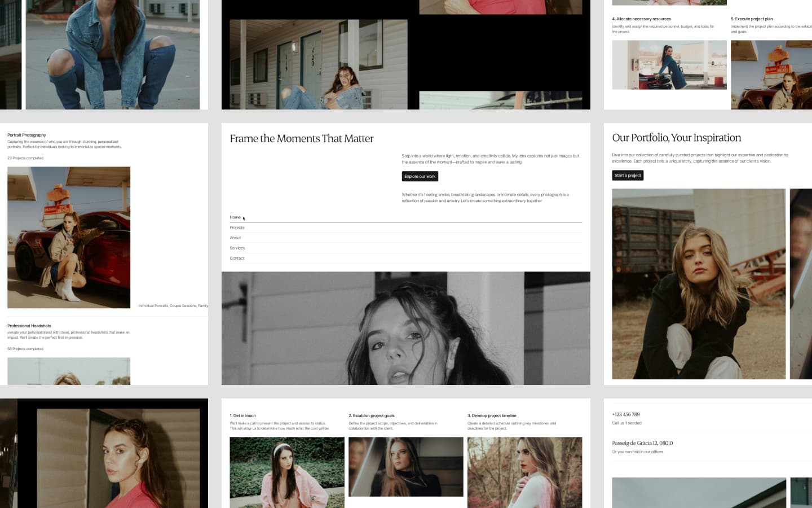Select the "2. Establish project goals" photo
The height and width of the screenshot is (508, 812).
click(x=405, y=467)
